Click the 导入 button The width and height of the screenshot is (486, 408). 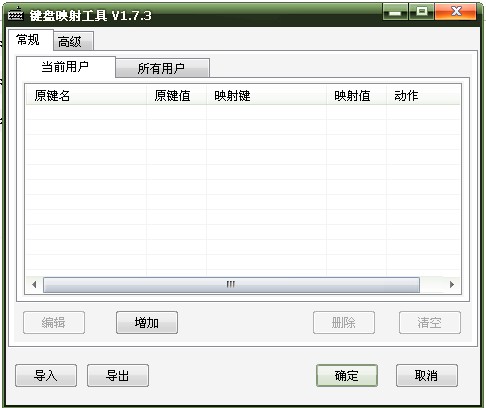(x=46, y=375)
